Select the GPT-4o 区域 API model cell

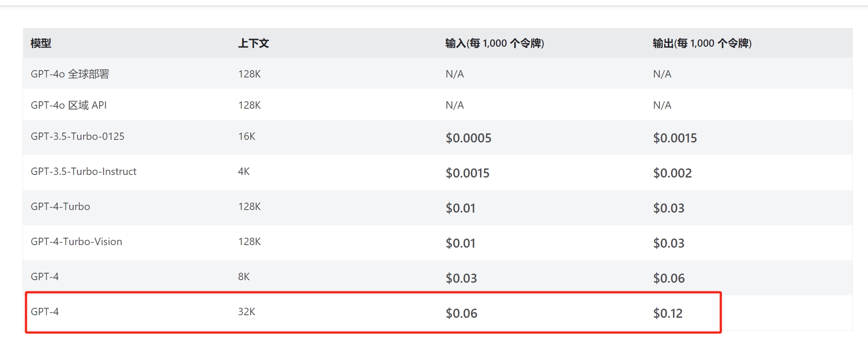point(69,105)
